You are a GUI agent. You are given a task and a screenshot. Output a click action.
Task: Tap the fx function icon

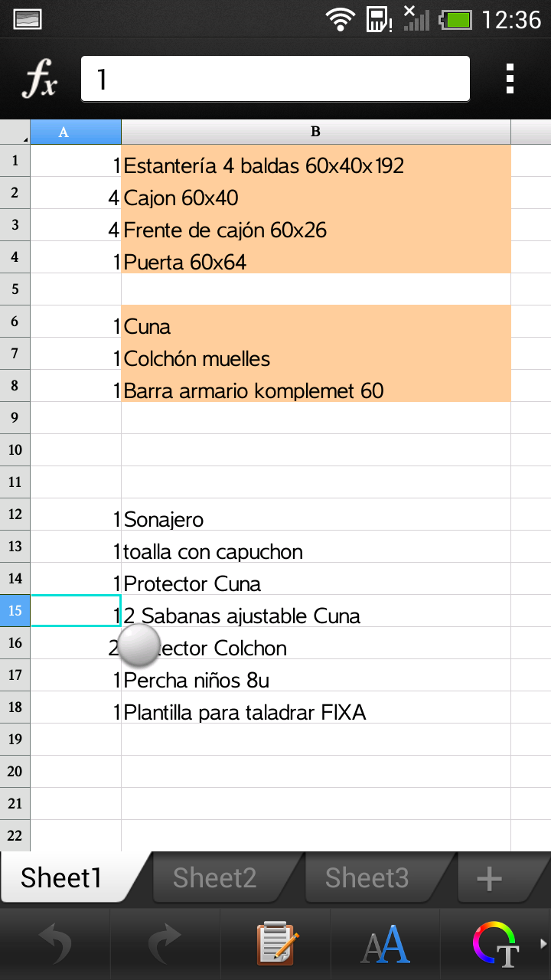pos(40,79)
